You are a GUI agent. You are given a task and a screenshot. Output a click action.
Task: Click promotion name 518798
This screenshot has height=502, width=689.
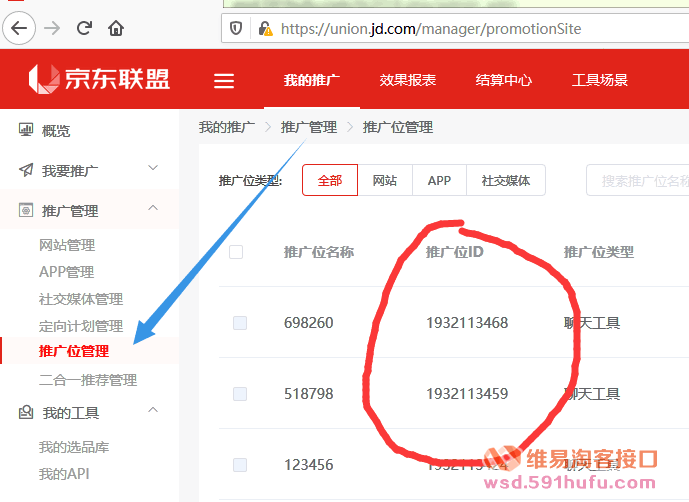[x=308, y=393]
